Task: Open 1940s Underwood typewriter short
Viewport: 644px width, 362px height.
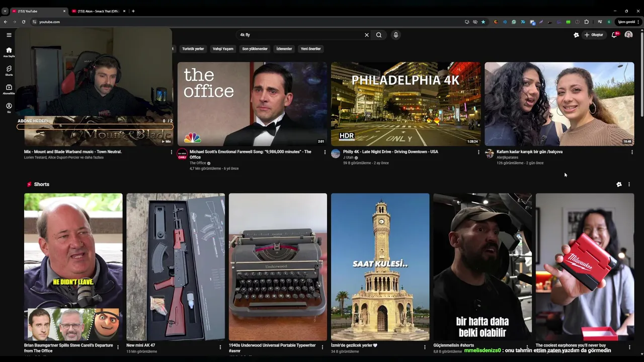Action: click(278, 267)
